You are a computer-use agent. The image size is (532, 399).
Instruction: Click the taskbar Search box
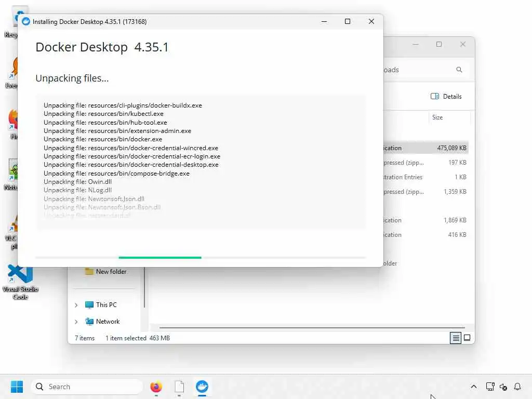pyautogui.click(x=87, y=387)
